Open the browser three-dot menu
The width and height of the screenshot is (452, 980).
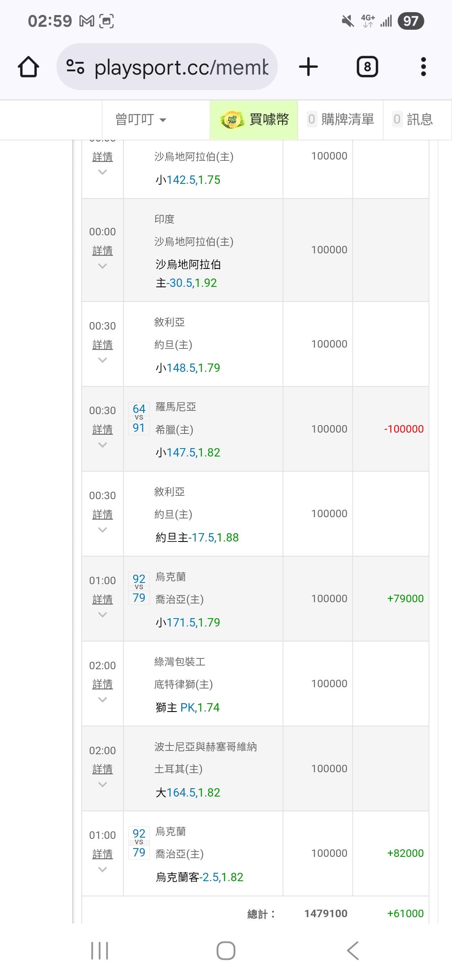click(423, 67)
